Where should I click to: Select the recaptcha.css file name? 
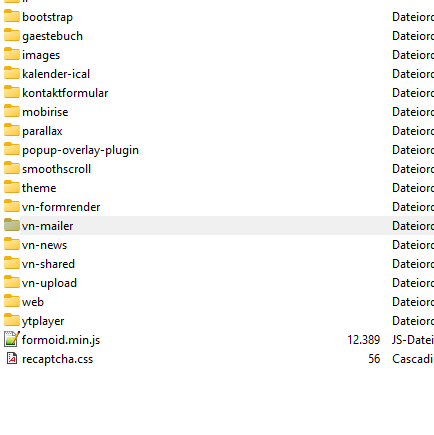57,359
